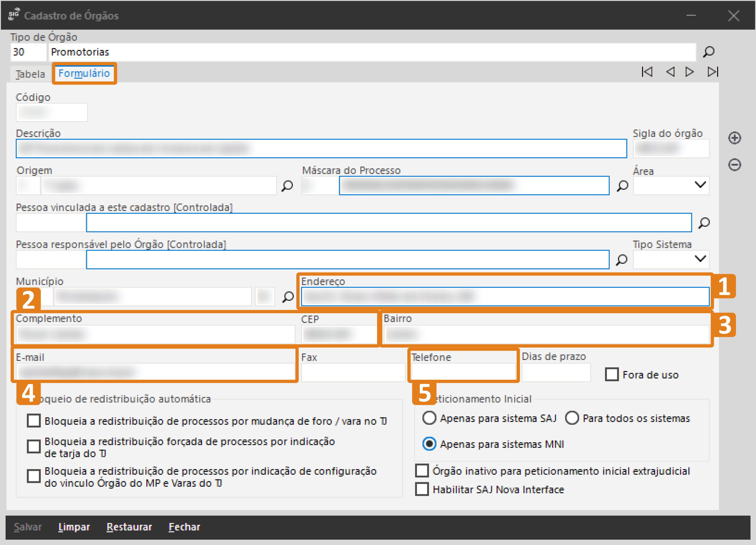This screenshot has width=756, height=545.
Task: Select Para todos os sistemas option
Action: (x=572, y=418)
